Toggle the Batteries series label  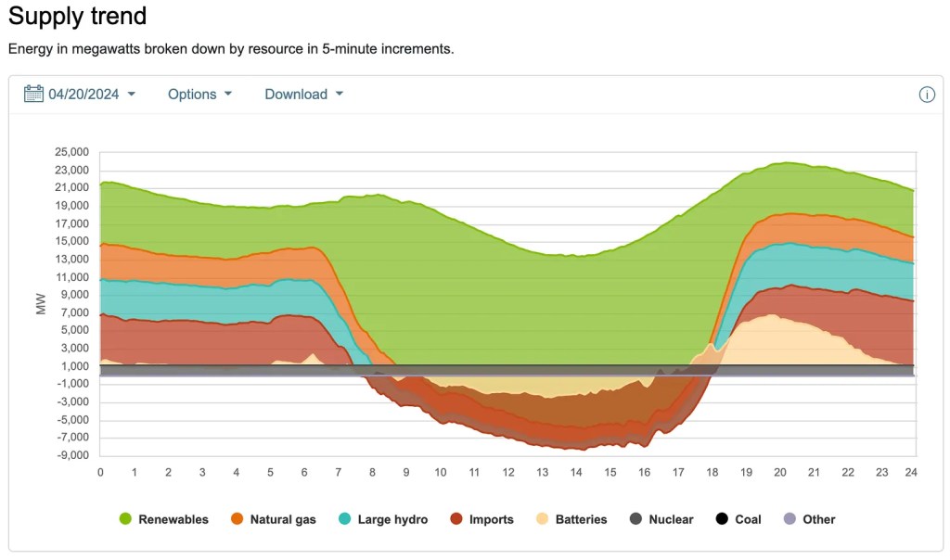581,519
